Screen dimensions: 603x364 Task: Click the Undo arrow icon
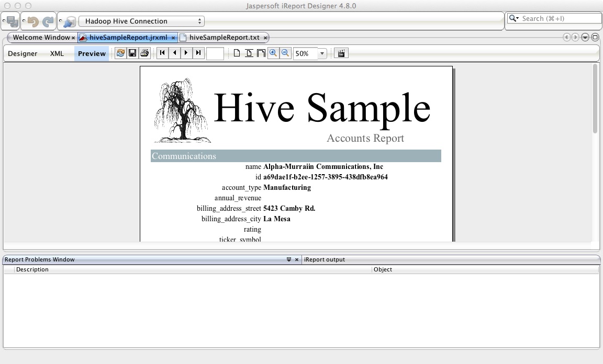click(33, 21)
